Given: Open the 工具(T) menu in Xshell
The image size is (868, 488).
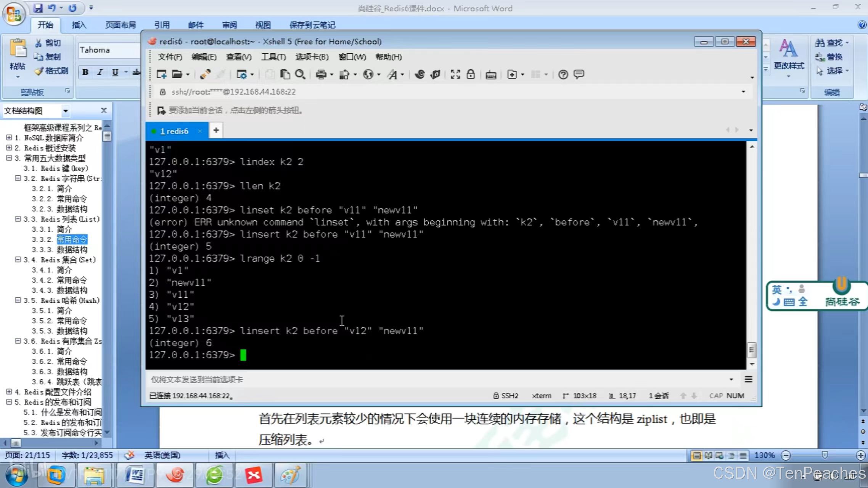Looking at the screenshot, I should click(x=273, y=57).
